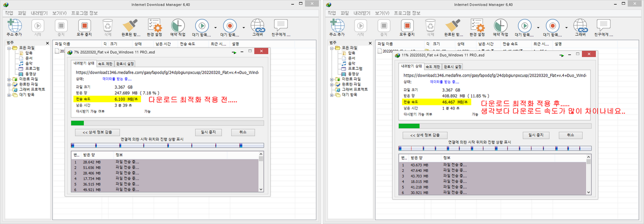Select 압축 category behind the 7% dialog
644x224 pixels.
(x=28, y=53)
